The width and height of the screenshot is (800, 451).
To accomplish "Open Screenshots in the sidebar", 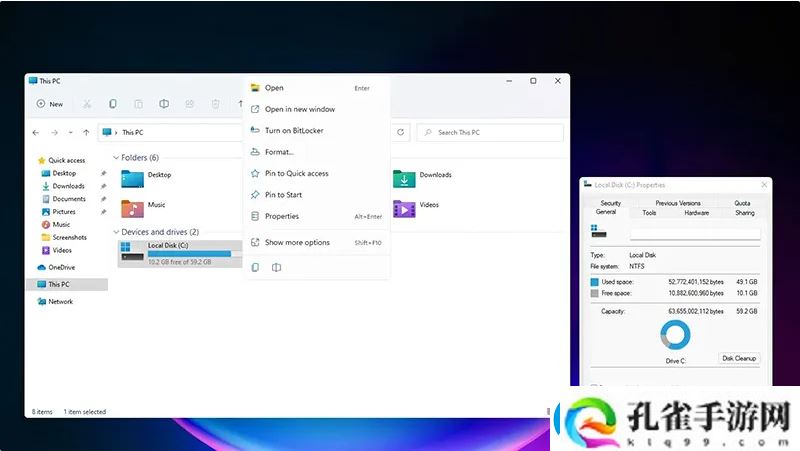I will (64, 237).
